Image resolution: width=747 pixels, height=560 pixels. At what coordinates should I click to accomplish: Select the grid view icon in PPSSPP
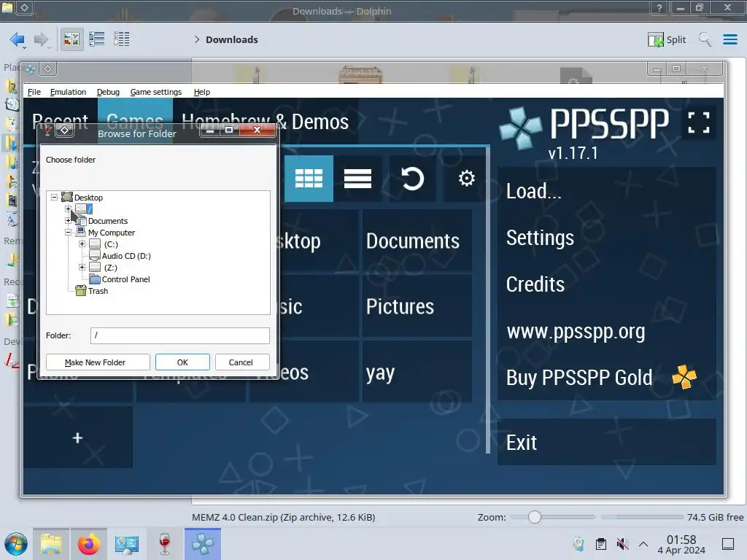pyautogui.click(x=309, y=179)
